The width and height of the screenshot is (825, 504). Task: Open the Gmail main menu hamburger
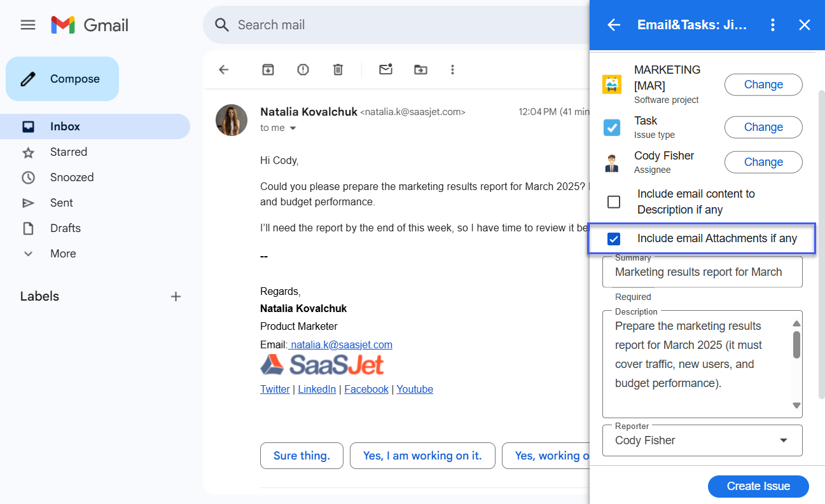[28, 25]
